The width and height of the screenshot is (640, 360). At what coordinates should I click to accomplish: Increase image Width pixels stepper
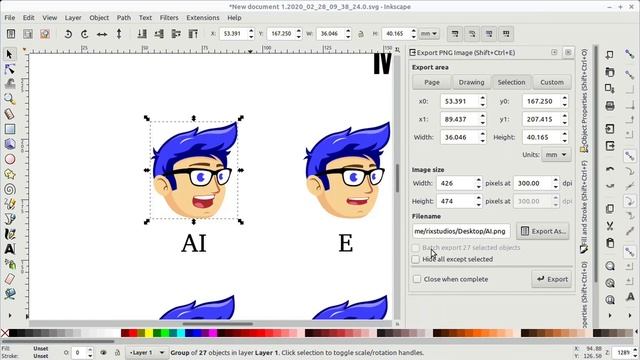478,180
